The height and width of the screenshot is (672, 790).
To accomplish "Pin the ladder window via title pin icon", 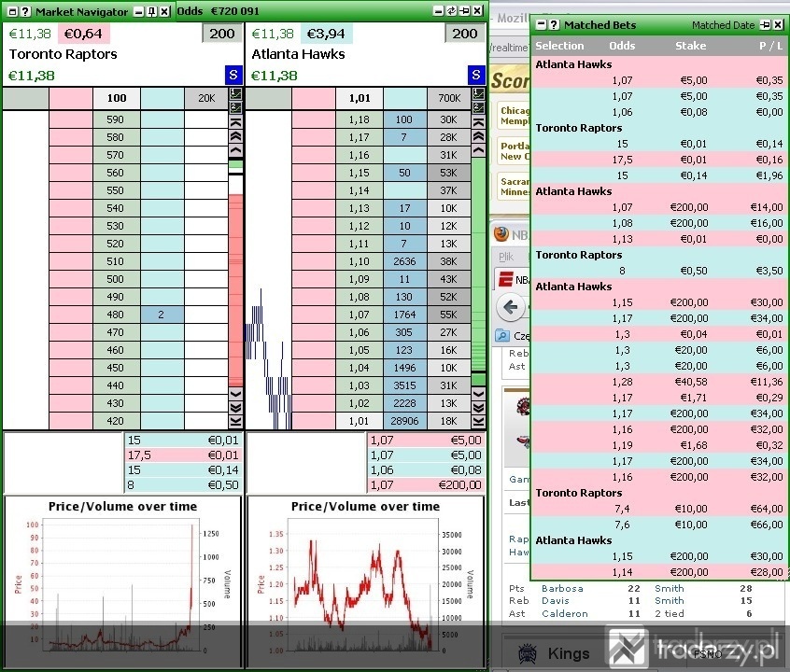I will tap(464, 10).
